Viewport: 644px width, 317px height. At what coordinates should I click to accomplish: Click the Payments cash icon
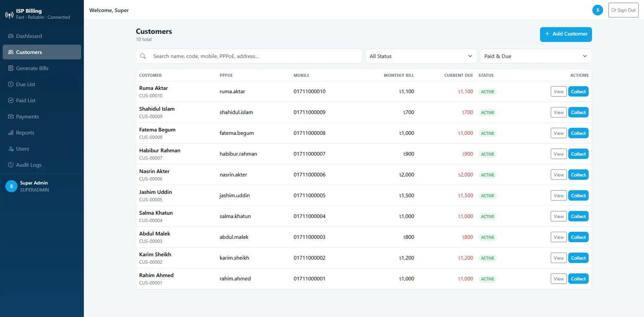click(11, 117)
